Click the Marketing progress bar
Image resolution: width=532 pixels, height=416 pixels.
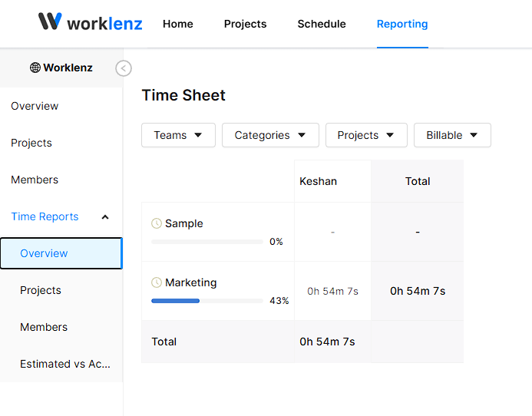tap(207, 301)
